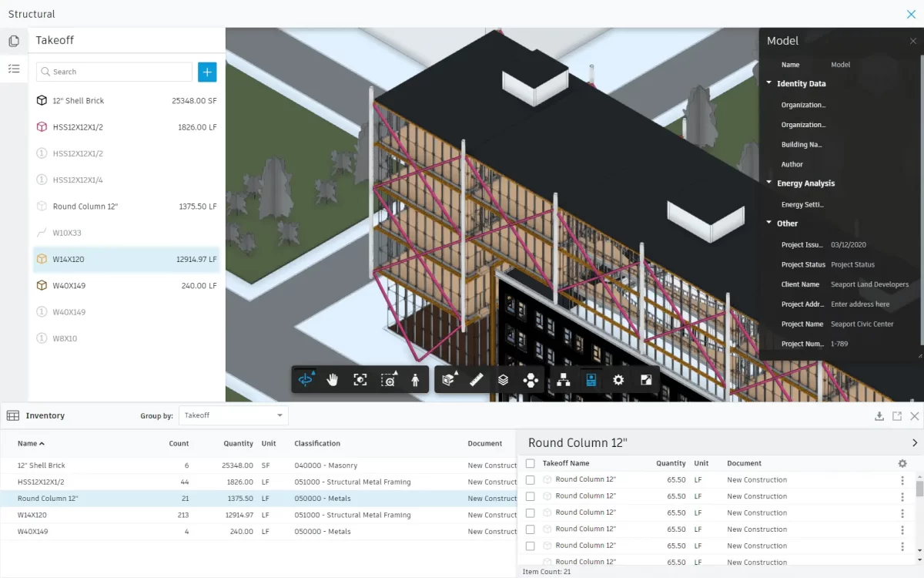Pop out the Inventory panel
The image size is (924, 578).
point(897,416)
